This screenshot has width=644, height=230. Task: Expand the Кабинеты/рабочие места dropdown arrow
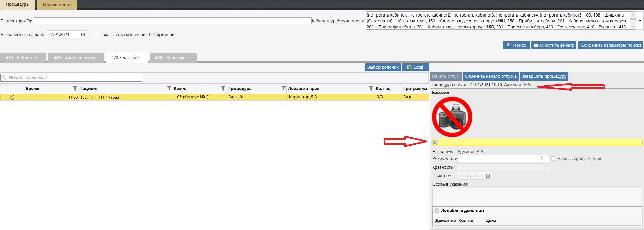[640, 21]
